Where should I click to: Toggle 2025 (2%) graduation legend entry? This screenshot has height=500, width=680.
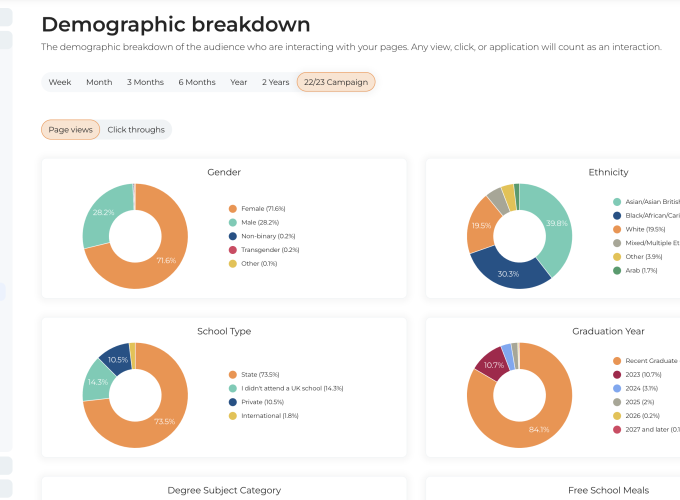[x=634, y=402]
